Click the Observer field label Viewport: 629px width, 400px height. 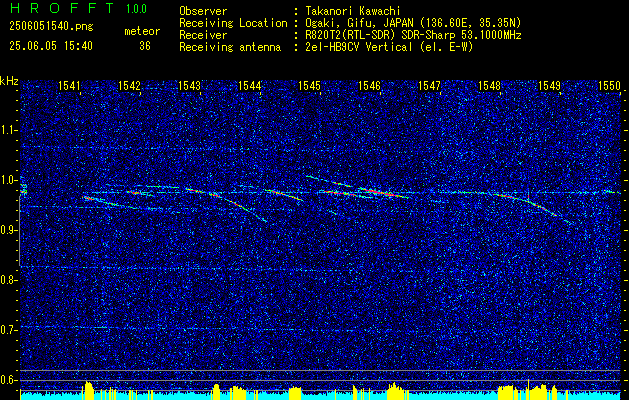click(203, 11)
